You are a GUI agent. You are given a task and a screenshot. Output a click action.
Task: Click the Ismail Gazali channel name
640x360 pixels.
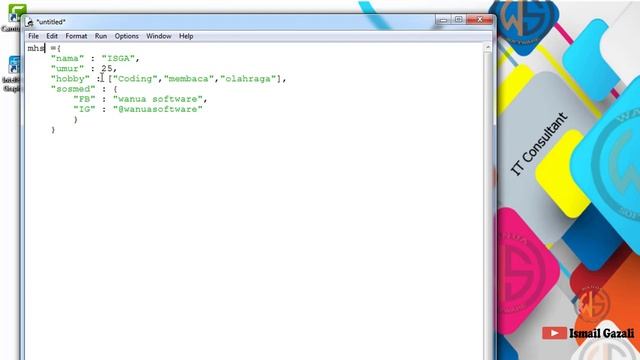coord(602,333)
